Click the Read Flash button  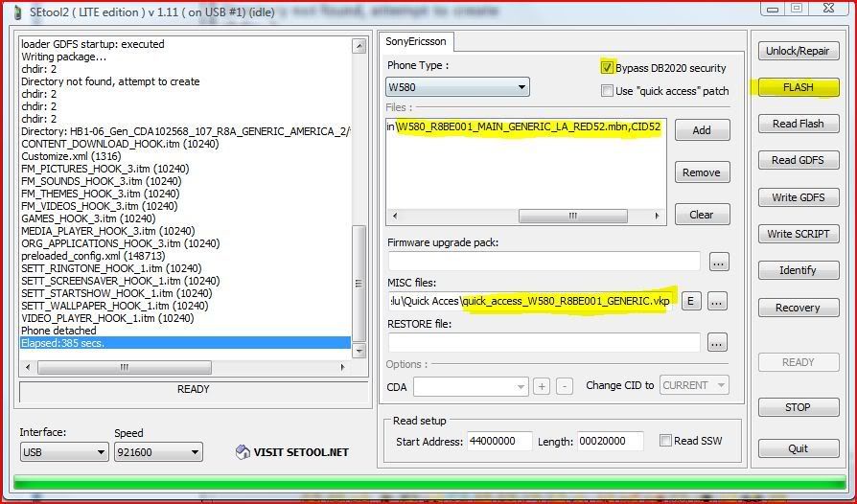[799, 124]
